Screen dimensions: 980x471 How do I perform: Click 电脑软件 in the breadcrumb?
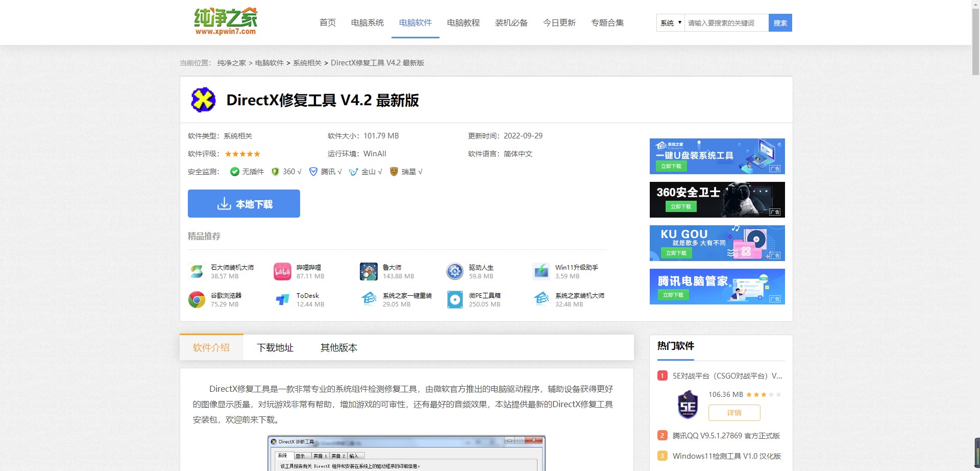[269, 63]
